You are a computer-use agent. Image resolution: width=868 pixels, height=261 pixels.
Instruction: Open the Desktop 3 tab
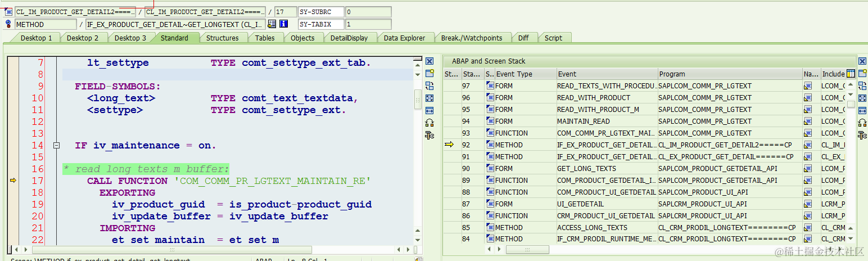[130, 38]
